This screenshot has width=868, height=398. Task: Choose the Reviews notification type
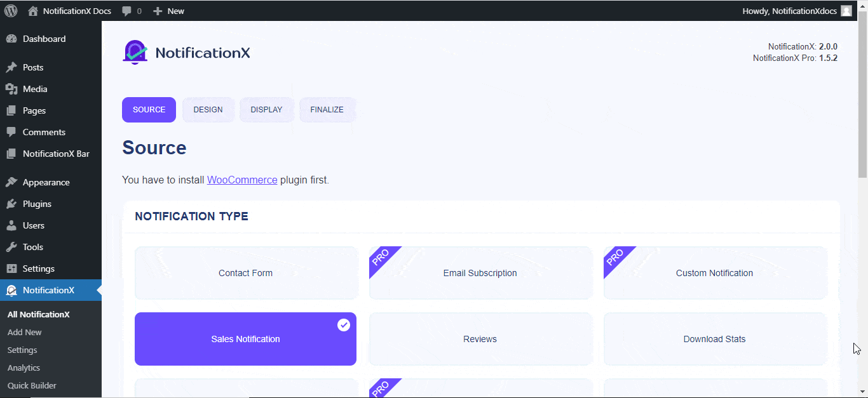click(480, 339)
